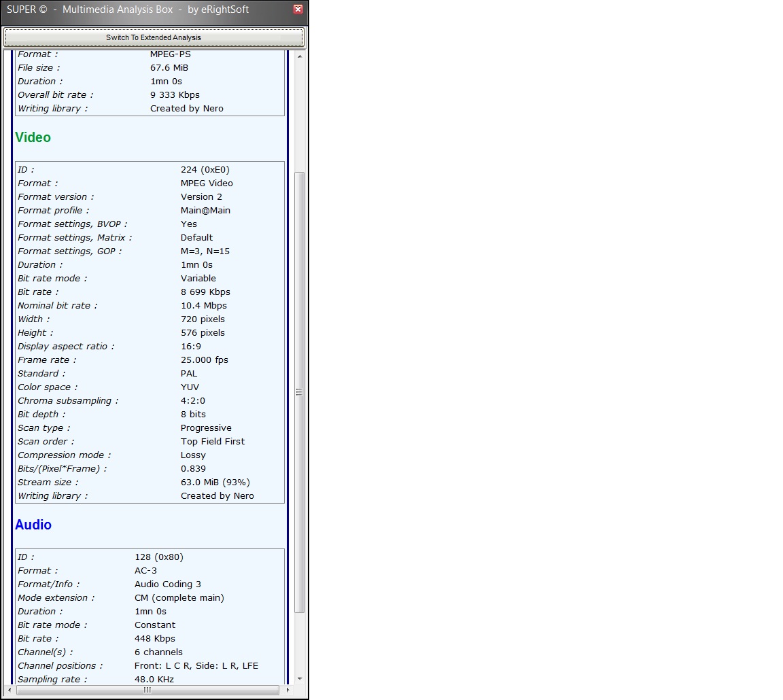Click the audio bit rate 448 Kbps
This screenshot has width=783, height=700.
[155, 639]
